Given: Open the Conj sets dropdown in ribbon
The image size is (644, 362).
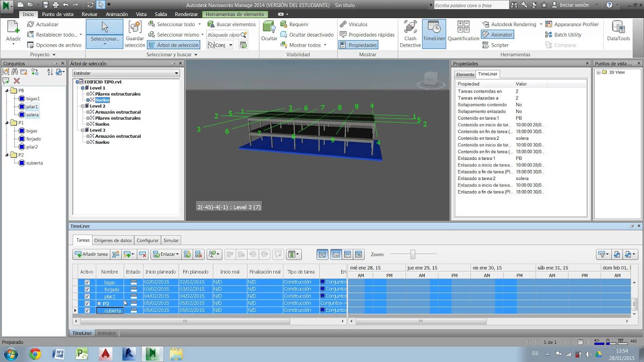Looking at the screenshot, I should pos(220,45).
